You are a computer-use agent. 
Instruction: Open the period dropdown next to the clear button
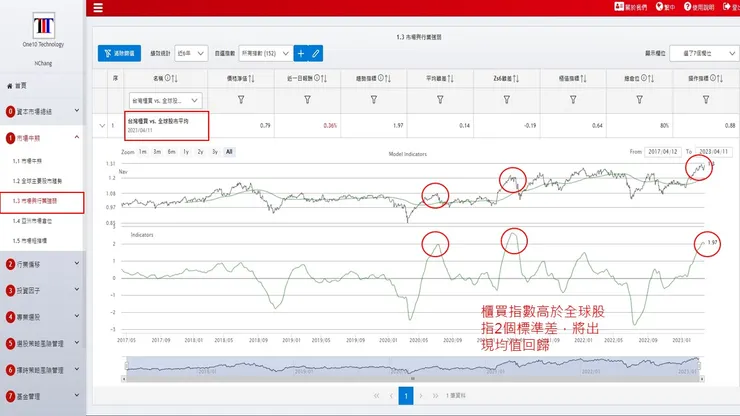coord(191,53)
